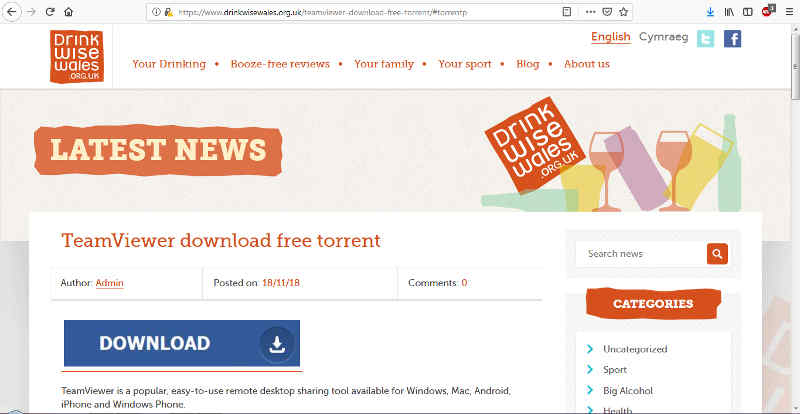The image size is (800, 414).
Task: Open the Booze-free reviews menu
Action: pos(280,64)
